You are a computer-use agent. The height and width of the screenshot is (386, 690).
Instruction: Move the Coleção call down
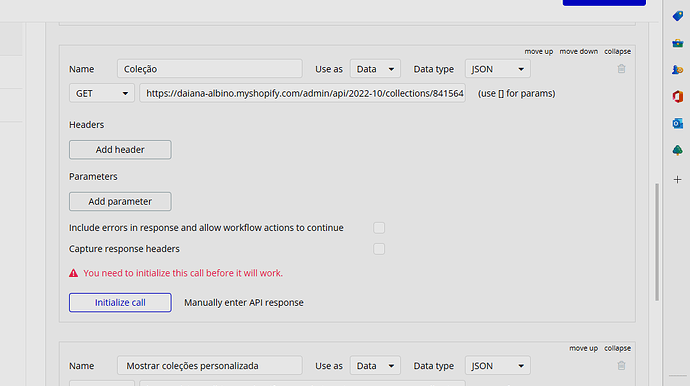579,51
